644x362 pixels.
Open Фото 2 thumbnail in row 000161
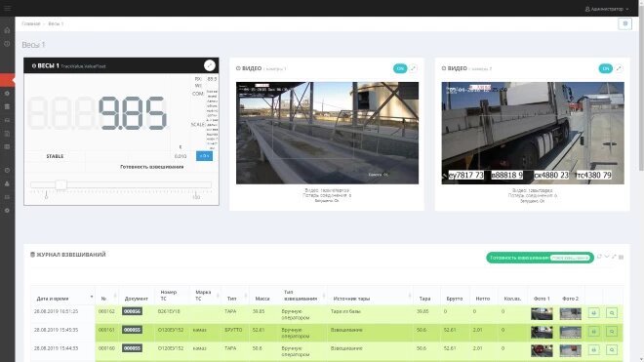pyautogui.click(x=571, y=332)
